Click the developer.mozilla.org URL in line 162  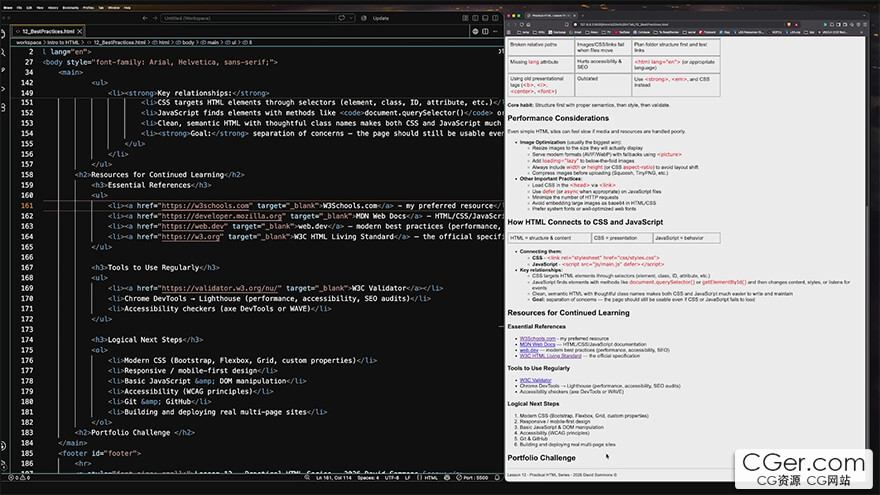click(222, 216)
